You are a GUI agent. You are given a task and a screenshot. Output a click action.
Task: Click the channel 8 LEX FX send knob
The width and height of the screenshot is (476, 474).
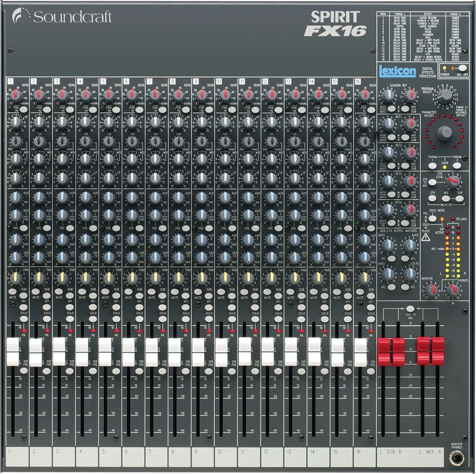(x=178, y=257)
